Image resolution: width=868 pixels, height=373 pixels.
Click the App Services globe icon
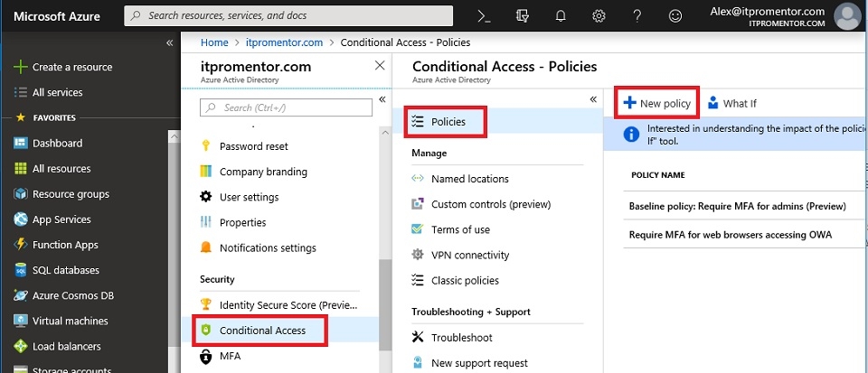(x=21, y=219)
